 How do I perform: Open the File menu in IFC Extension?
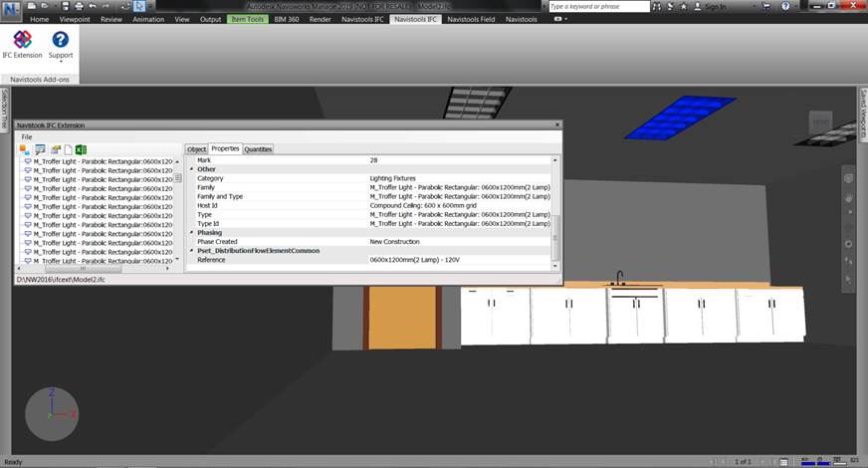pyautogui.click(x=27, y=136)
